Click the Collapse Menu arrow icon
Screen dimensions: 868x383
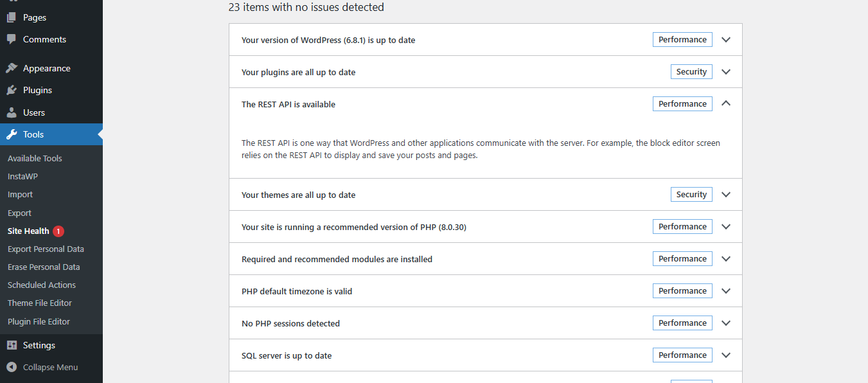click(x=12, y=367)
